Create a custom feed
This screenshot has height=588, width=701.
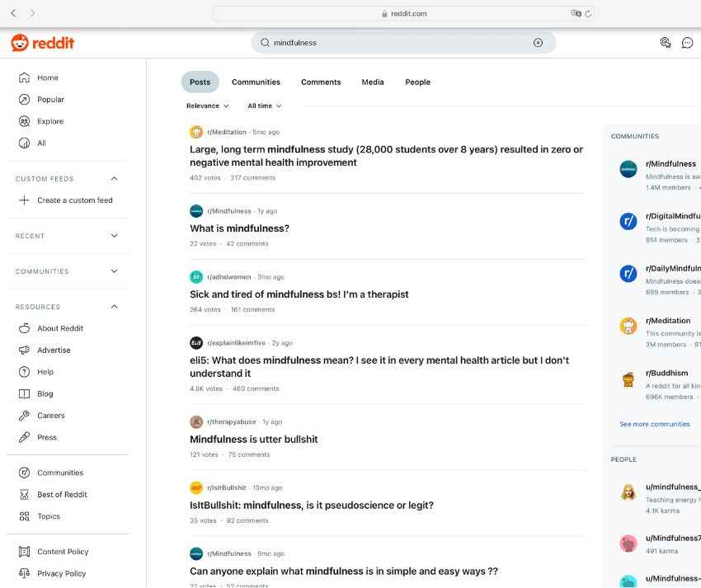(66, 200)
